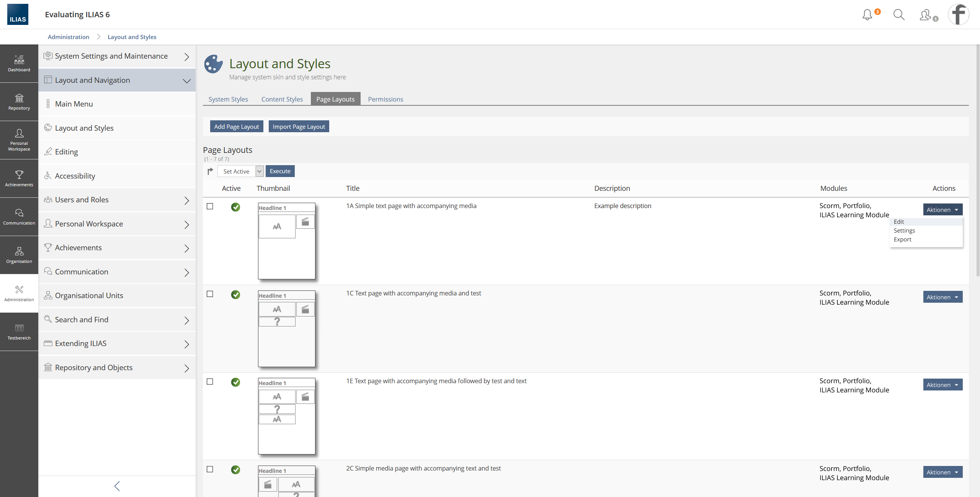Viewport: 980px width, 497px height.
Task: Open Aktionen dropdown for 1C layout
Action: click(942, 297)
